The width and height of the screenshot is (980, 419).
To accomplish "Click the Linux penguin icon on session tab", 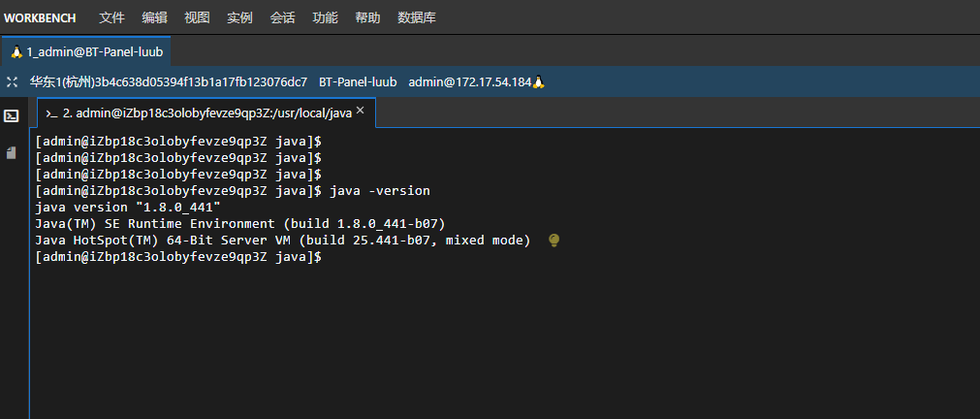I will tap(16, 52).
